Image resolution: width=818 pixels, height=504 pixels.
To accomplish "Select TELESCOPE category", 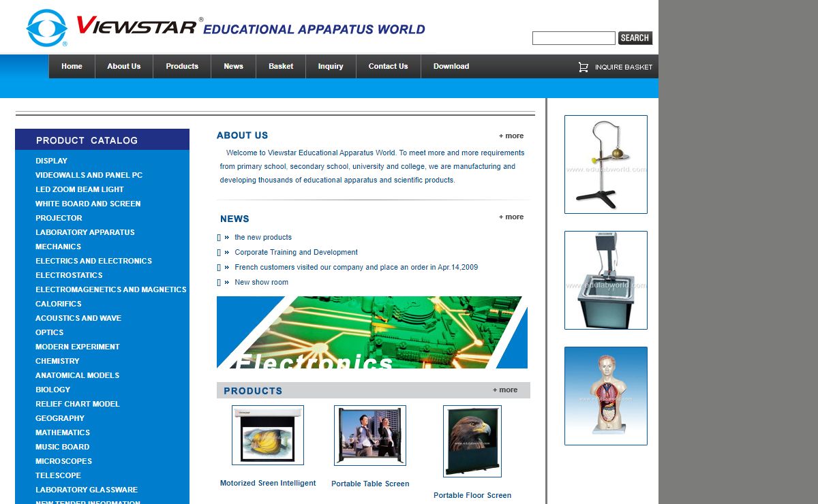I will tap(58, 475).
